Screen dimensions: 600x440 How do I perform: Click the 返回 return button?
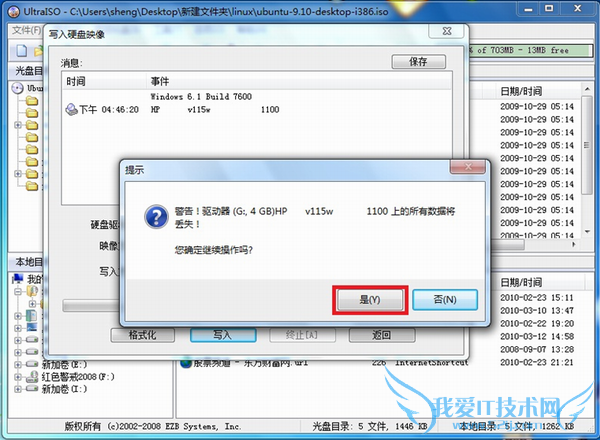[x=382, y=335]
